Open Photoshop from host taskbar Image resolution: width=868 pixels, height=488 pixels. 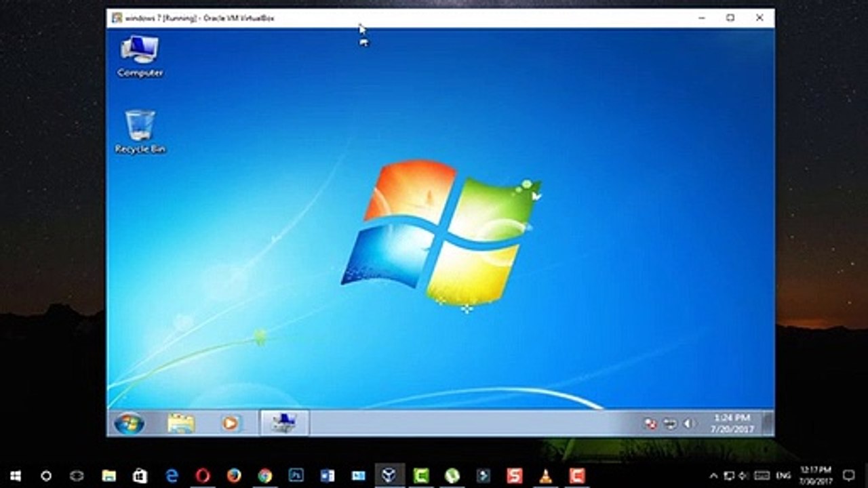coord(296,476)
